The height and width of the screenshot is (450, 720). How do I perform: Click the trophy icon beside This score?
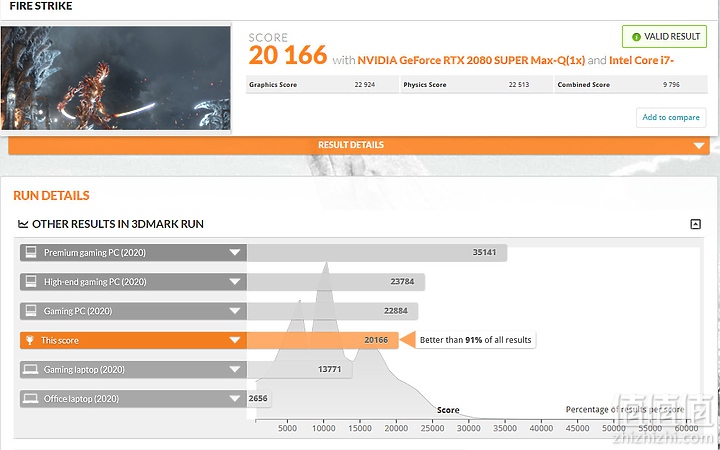pyautogui.click(x=30, y=340)
